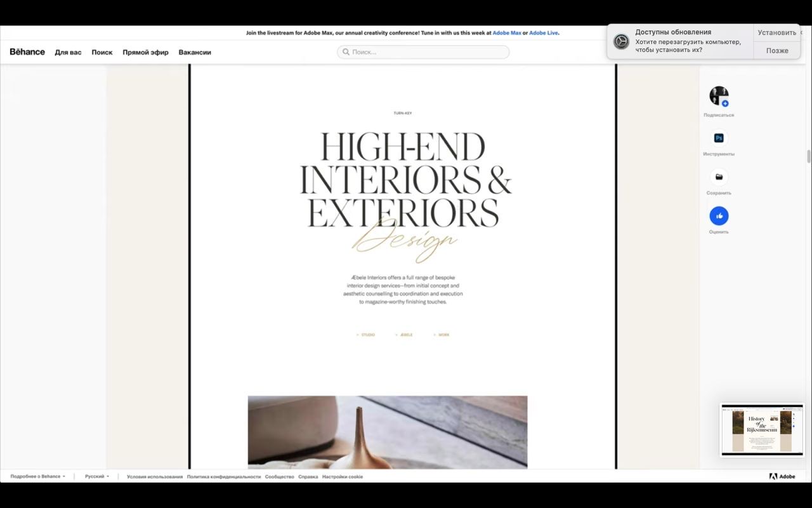The image size is (812, 508).
Task: Click the 'TURN-KEY' label in mockup
Action: (403, 113)
